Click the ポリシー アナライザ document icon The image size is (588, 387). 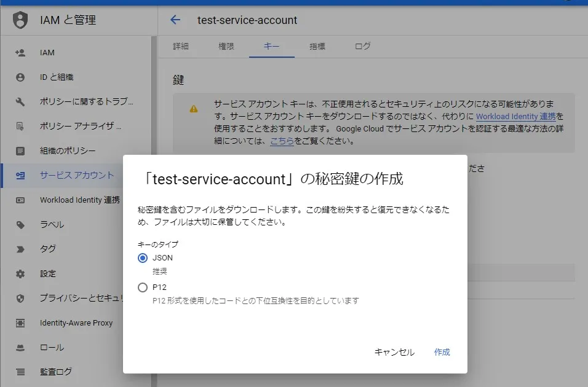click(20, 127)
